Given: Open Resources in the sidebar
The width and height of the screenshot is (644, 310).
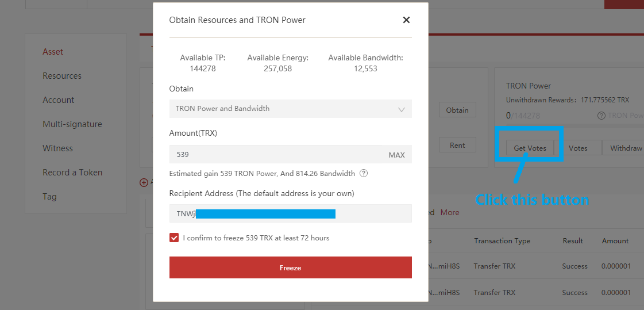Looking at the screenshot, I should point(62,76).
